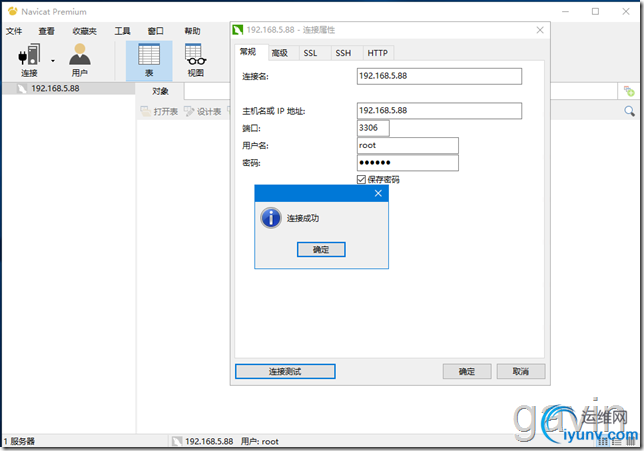Minimize the Navicat Premium window
Viewport: 644px width, 451px height.
tap(565, 12)
